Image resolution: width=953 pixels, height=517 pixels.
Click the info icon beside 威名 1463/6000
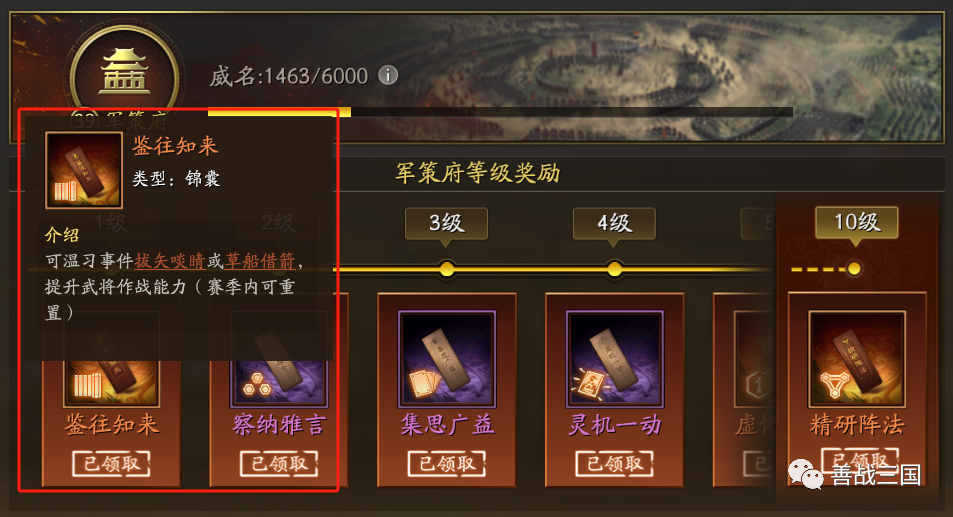(388, 75)
